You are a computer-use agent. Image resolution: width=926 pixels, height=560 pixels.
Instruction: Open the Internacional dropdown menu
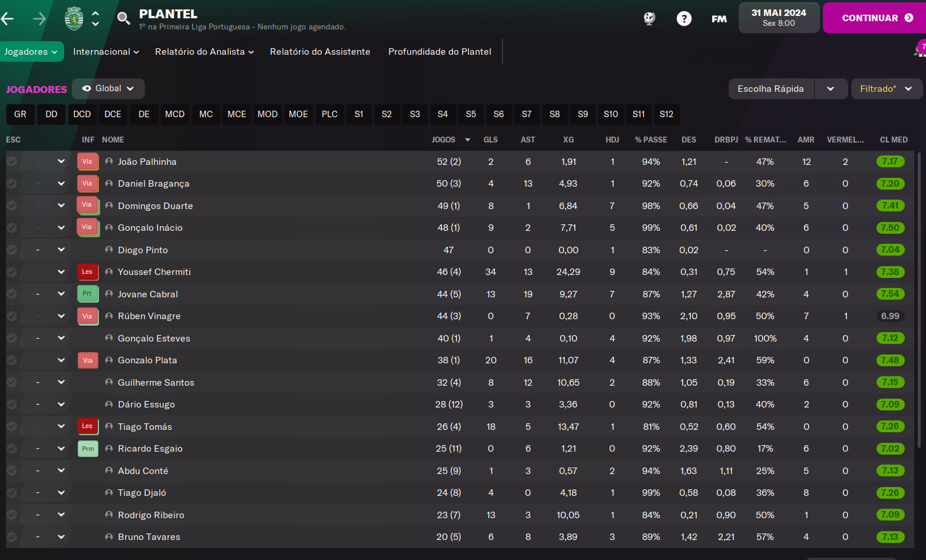106,52
